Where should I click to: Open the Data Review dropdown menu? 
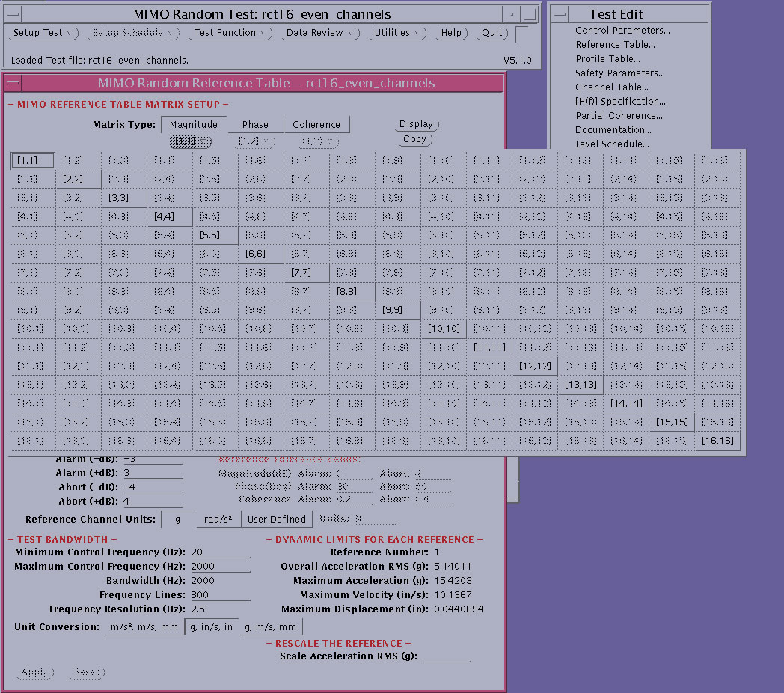(x=320, y=33)
